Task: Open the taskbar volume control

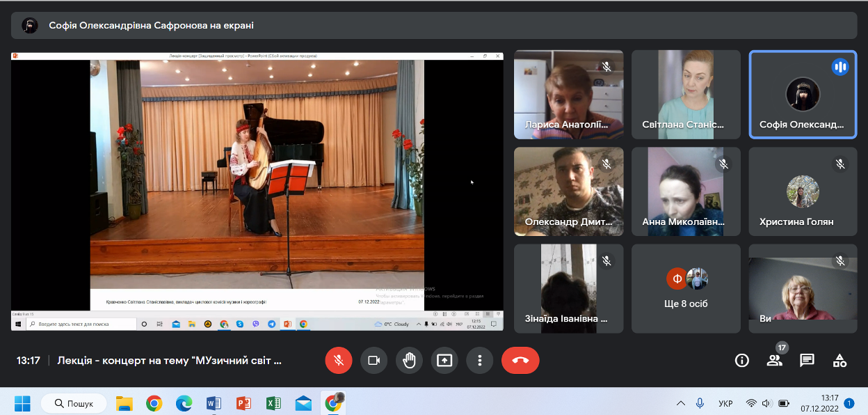Action: pos(767,403)
